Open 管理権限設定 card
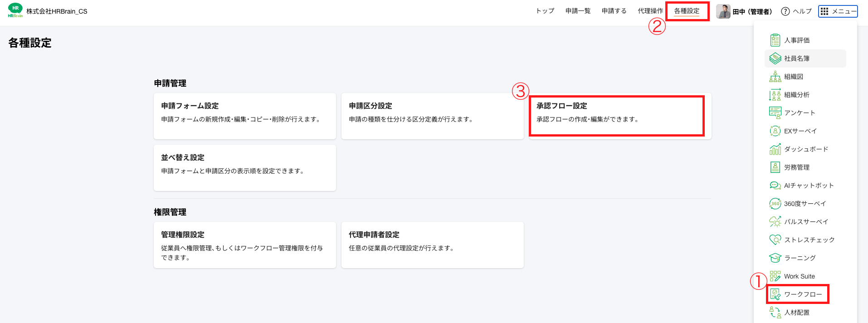Viewport: 868px width, 323px height. pyautogui.click(x=245, y=245)
